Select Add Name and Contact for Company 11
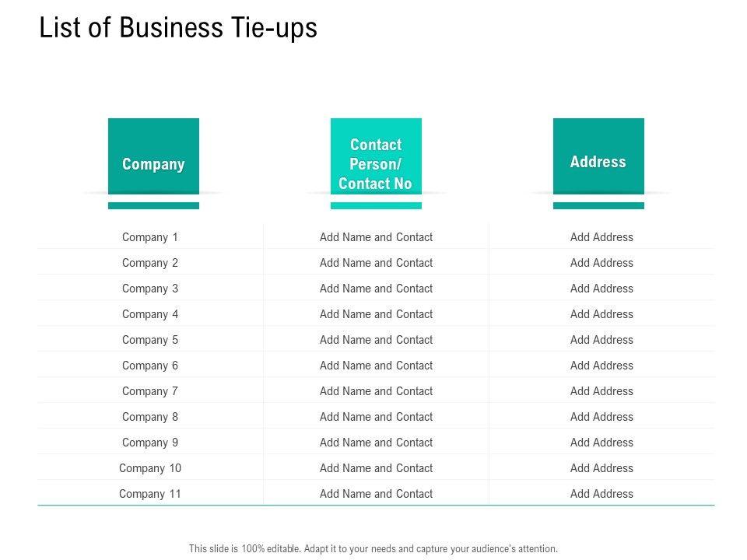The width and height of the screenshot is (747, 560). click(376, 494)
